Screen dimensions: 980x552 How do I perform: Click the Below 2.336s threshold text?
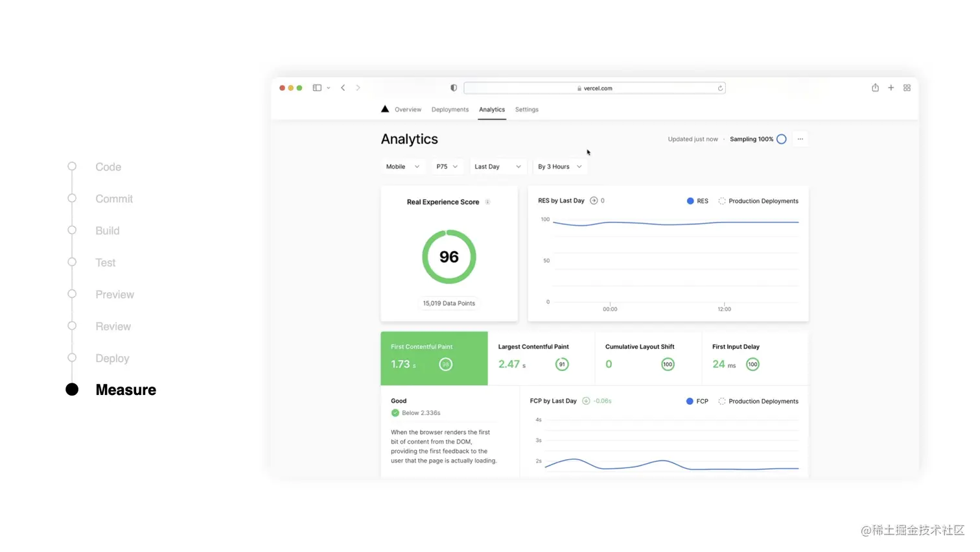tap(421, 413)
